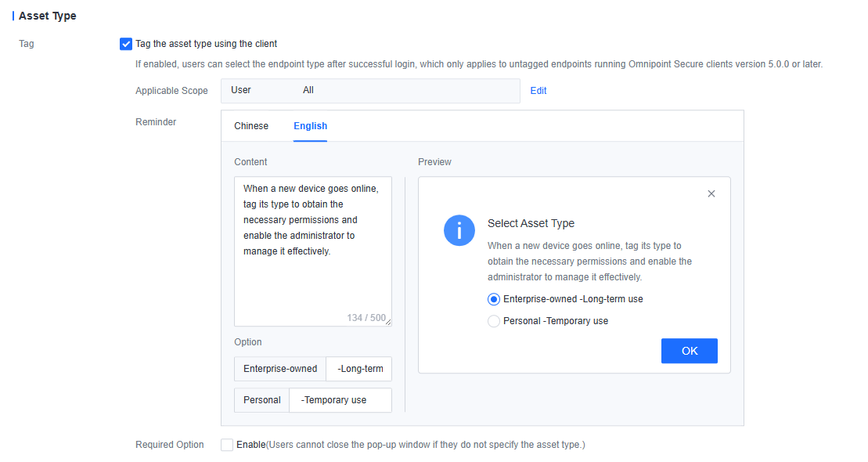Click the Asset Type section heading
Image resolution: width=868 pixels, height=462 pixels.
48,16
